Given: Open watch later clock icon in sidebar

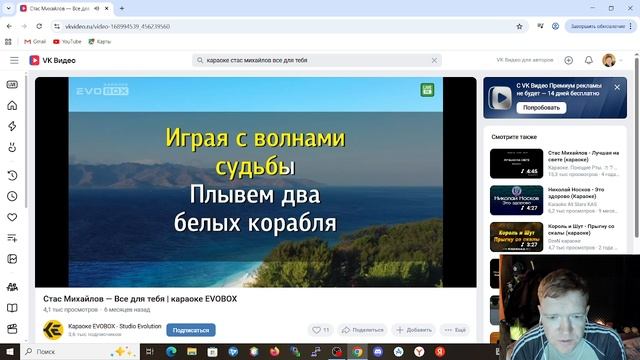Looking at the screenshot, I should 12,196.
